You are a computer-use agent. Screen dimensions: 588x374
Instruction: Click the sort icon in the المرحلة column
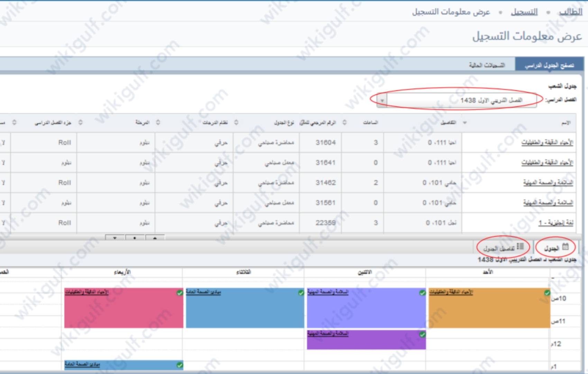(x=81, y=122)
